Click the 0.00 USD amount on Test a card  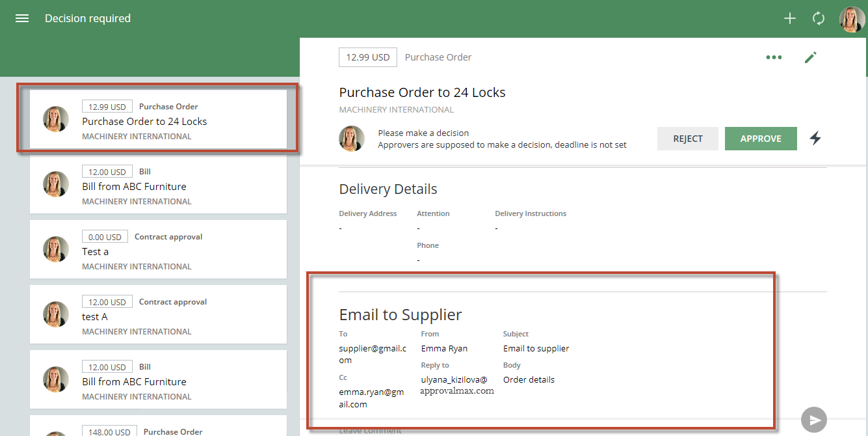click(x=105, y=237)
